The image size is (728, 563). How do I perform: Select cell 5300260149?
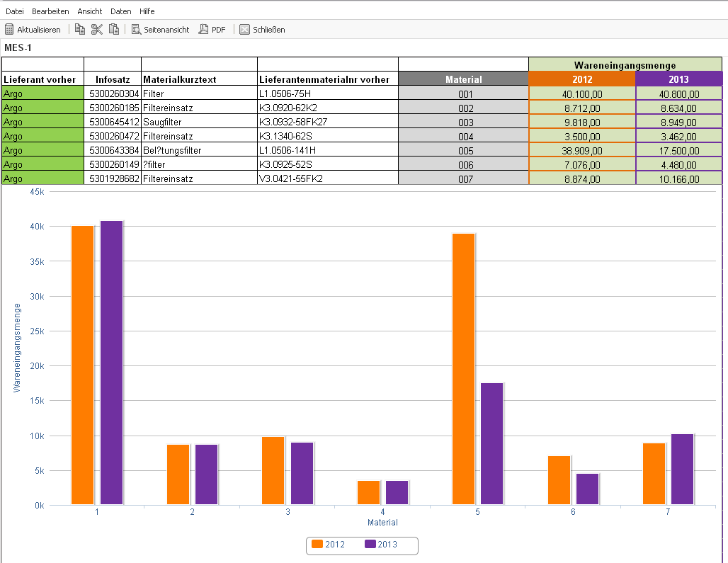[x=113, y=164]
